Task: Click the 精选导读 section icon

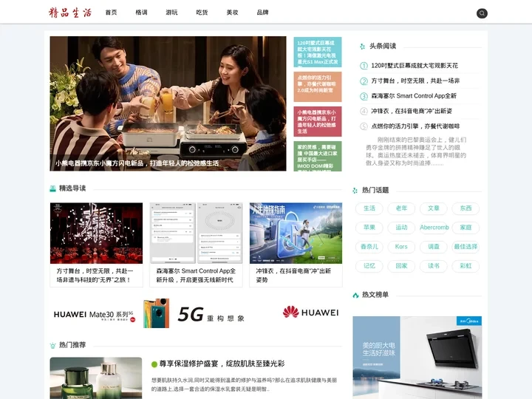Action: pyautogui.click(x=53, y=188)
